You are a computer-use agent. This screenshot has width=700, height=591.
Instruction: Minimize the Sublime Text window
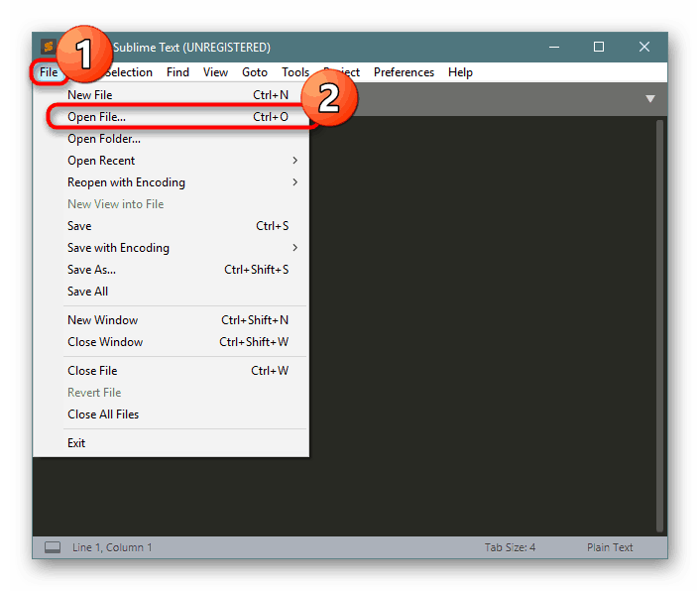(x=554, y=47)
